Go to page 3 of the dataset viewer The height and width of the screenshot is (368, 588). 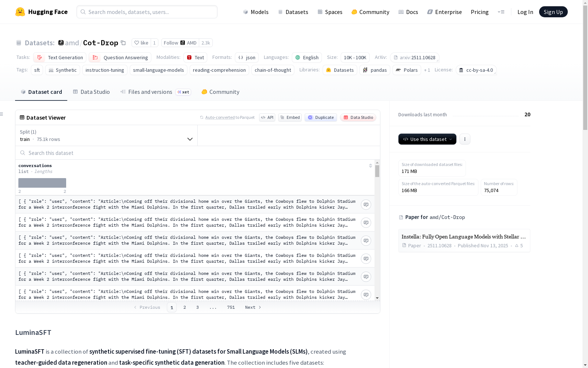coord(197,307)
